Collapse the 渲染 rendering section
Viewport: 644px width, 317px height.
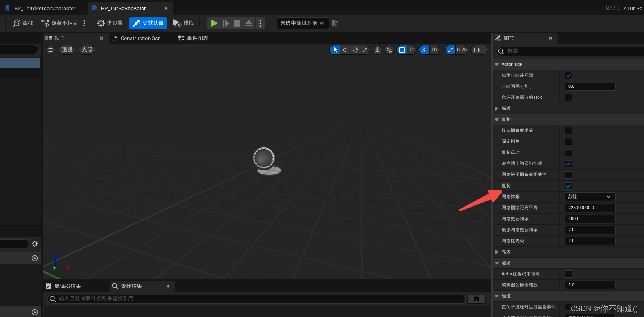point(497,263)
